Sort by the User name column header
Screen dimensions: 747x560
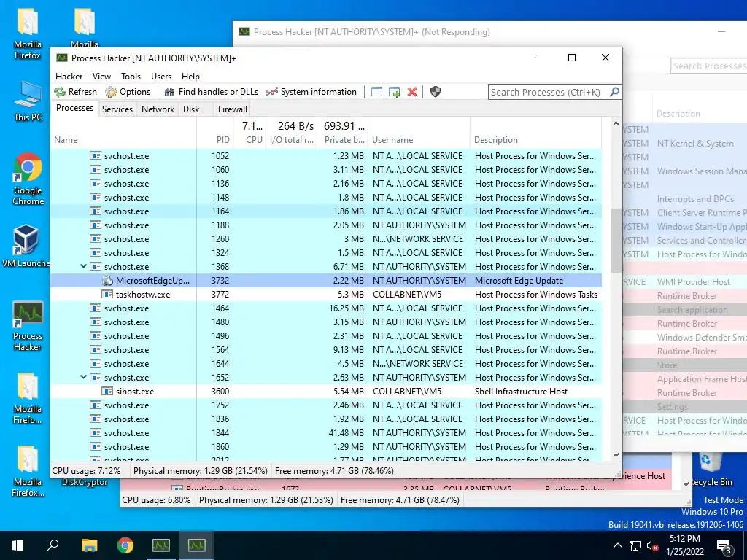tap(419, 133)
